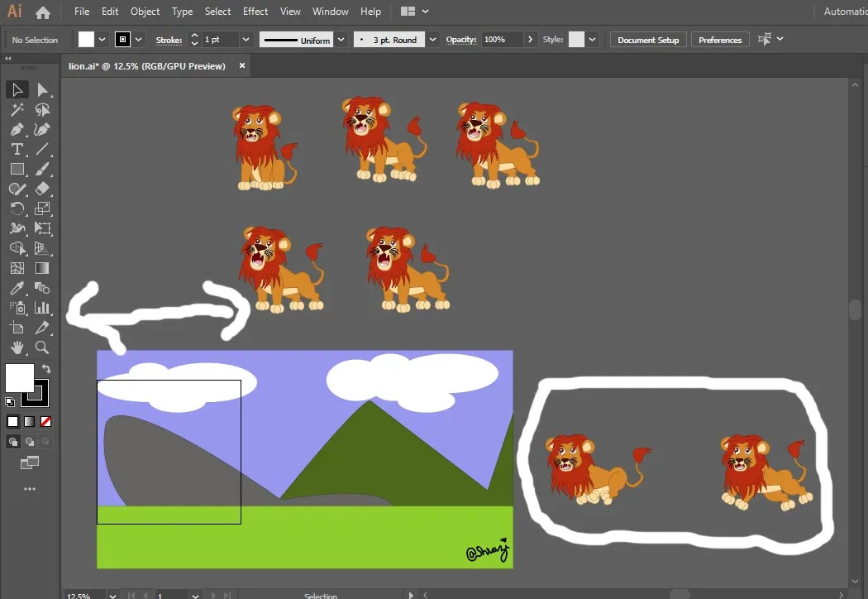Select the Scale tool
This screenshot has width=868, height=599.
(x=42, y=208)
